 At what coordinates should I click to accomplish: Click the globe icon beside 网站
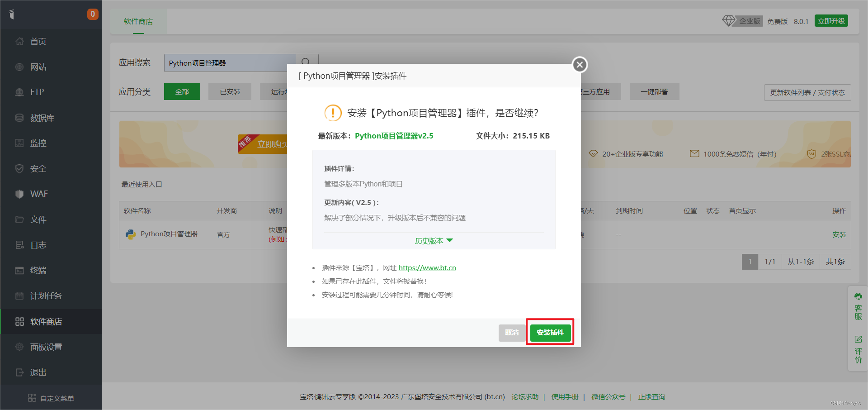point(19,67)
